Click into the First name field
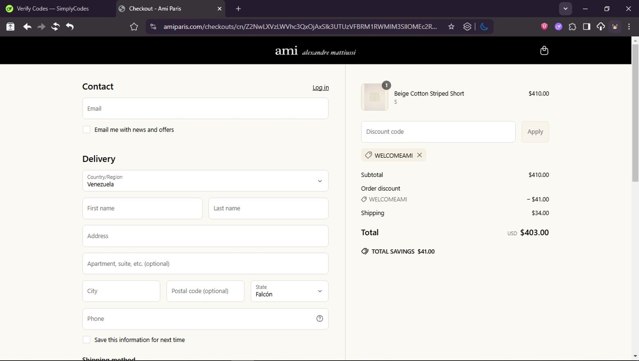The width and height of the screenshot is (639, 361). tap(142, 208)
